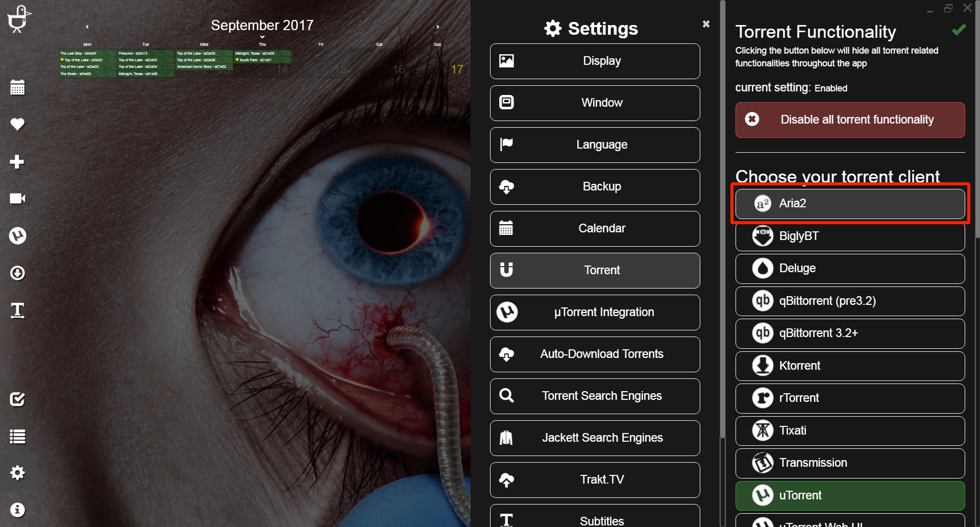Disable all torrent functionality
Screen dimensions: 980x527
pyautogui.click(x=850, y=120)
